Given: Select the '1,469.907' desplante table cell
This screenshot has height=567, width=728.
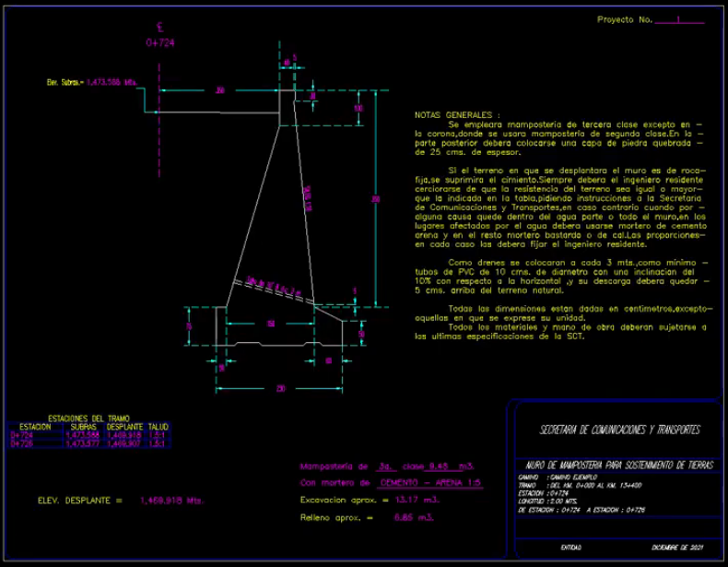Looking at the screenshot, I should [124, 443].
